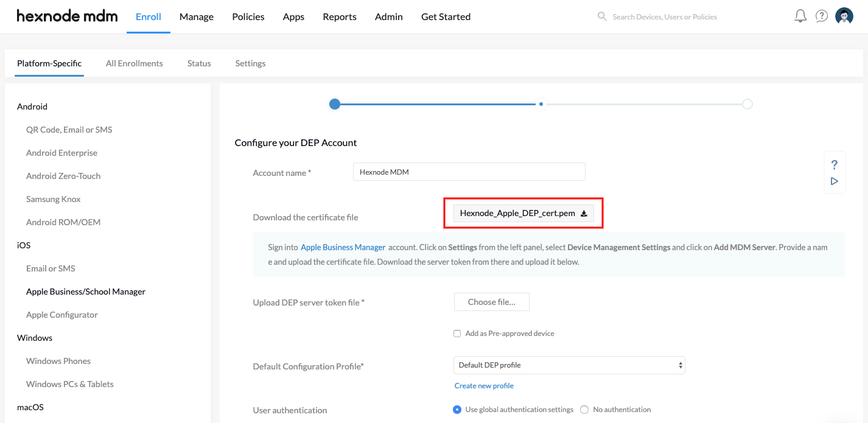Click last step circle in progress bar

pos(747,104)
